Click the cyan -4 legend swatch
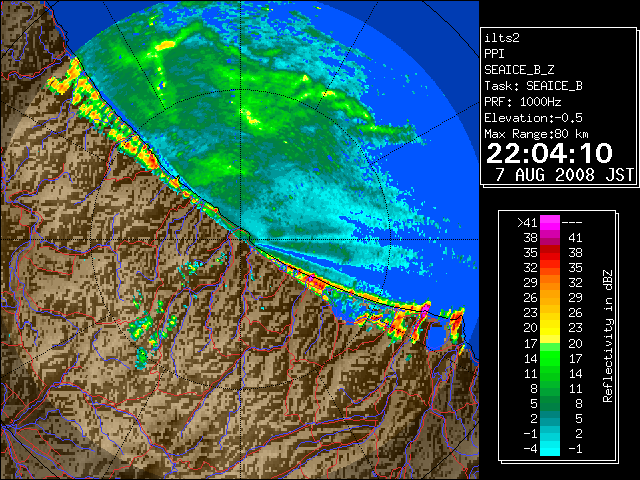This screenshot has height=480, width=640. pos(550,449)
